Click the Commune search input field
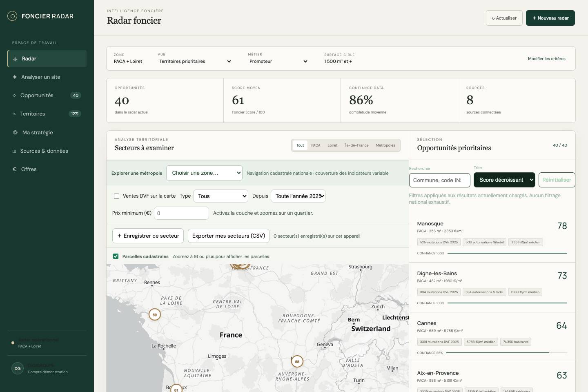This screenshot has height=392, width=588. (x=440, y=180)
